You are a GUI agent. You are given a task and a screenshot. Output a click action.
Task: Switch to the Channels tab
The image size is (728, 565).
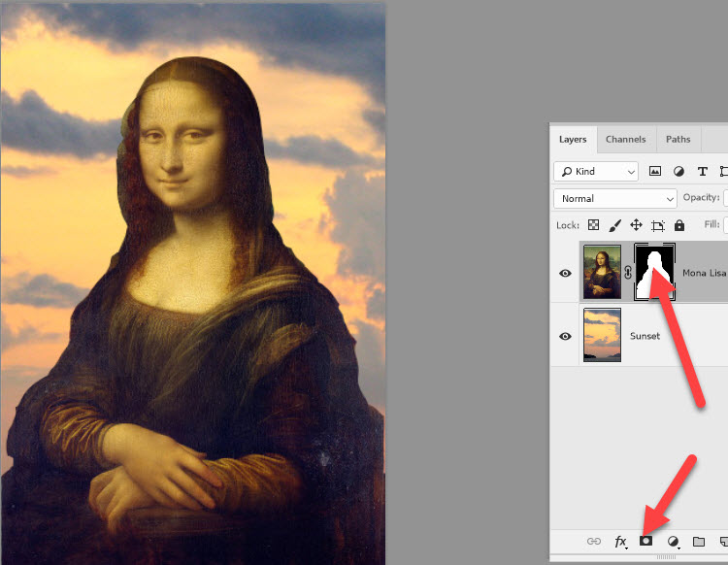(x=625, y=139)
